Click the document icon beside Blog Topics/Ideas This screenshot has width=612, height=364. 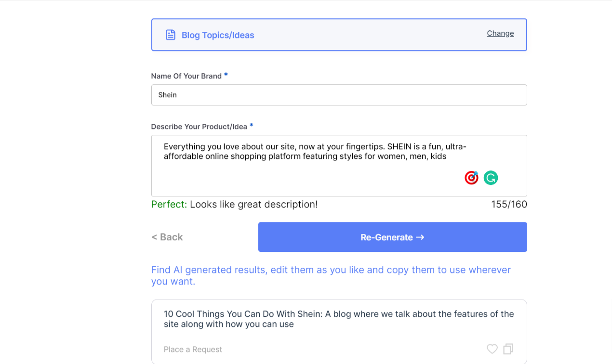tap(171, 35)
